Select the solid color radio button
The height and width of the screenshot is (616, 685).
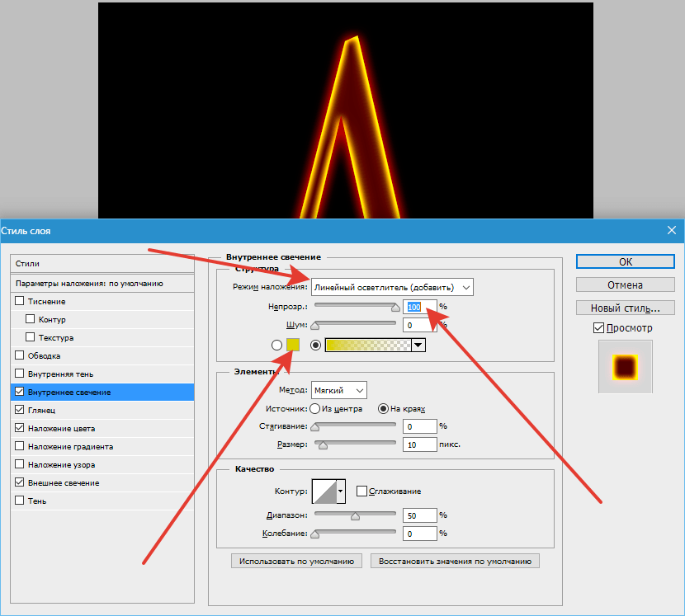tap(277, 346)
